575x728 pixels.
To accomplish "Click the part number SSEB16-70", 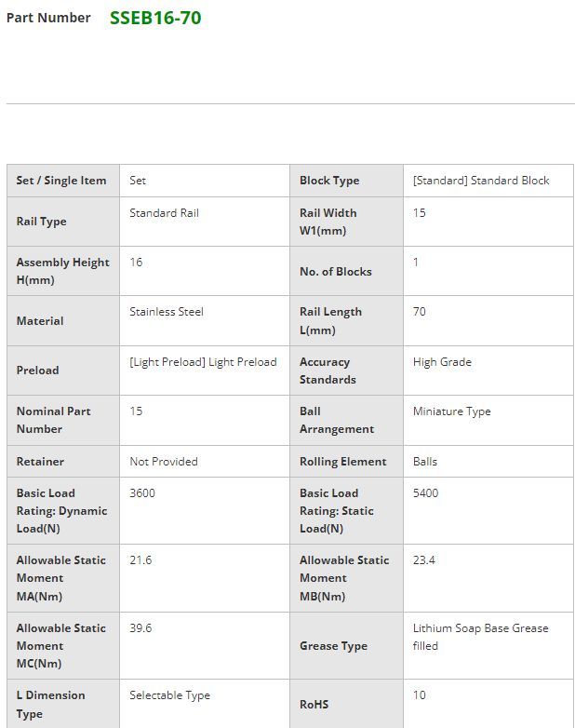I will (154, 18).
